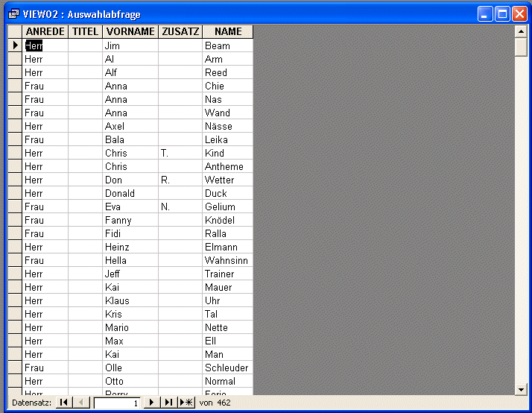Go to the previous record
This screenshot has height=413, width=532.
coord(81,403)
